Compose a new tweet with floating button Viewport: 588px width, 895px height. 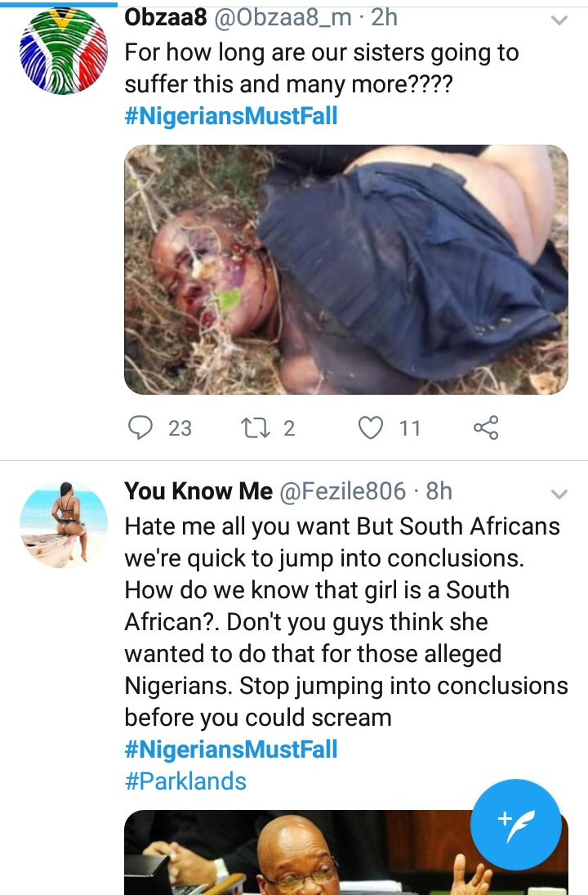(x=516, y=825)
